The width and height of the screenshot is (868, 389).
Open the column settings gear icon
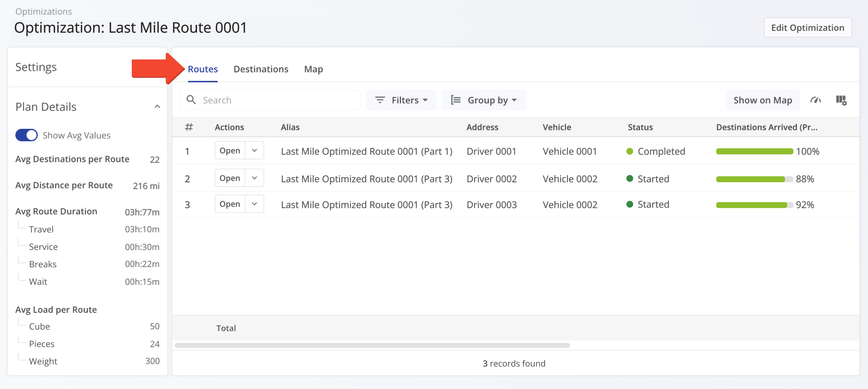pyautogui.click(x=842, y=100)
